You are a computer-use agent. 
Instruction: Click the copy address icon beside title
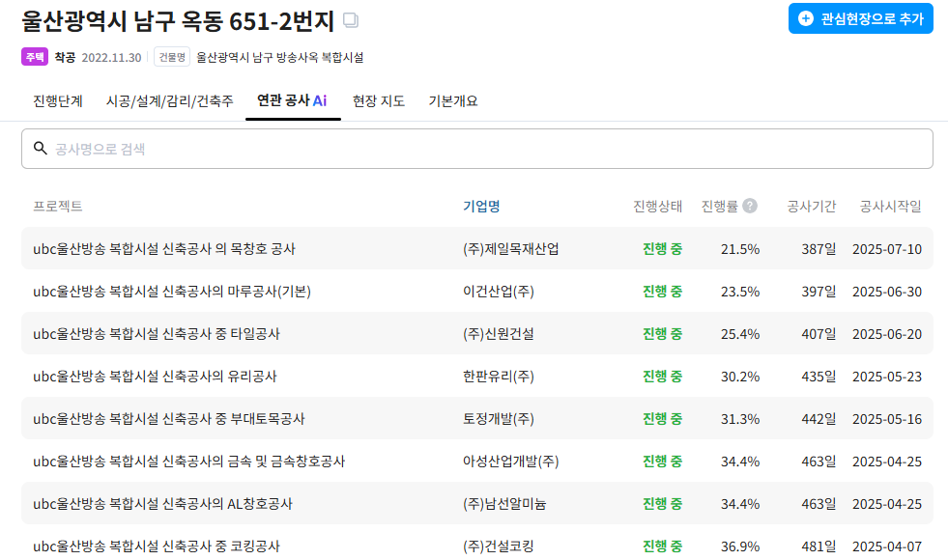click(x=351, y=20)
